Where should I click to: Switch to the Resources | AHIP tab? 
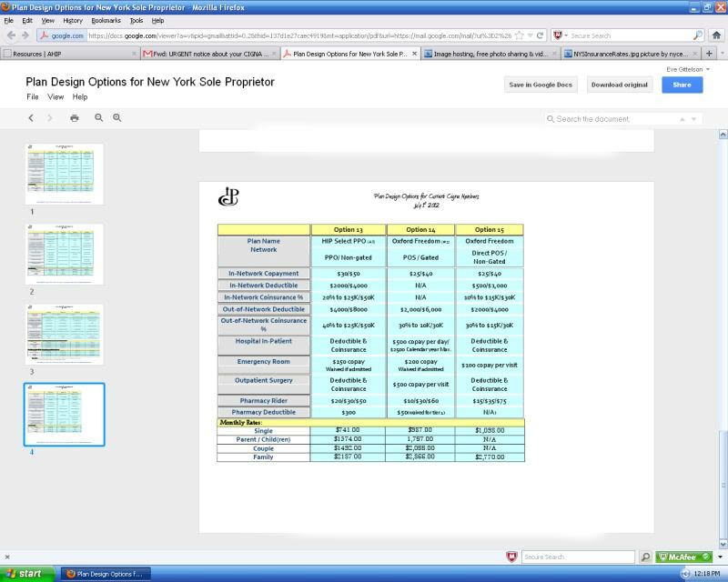pos(70,54)
